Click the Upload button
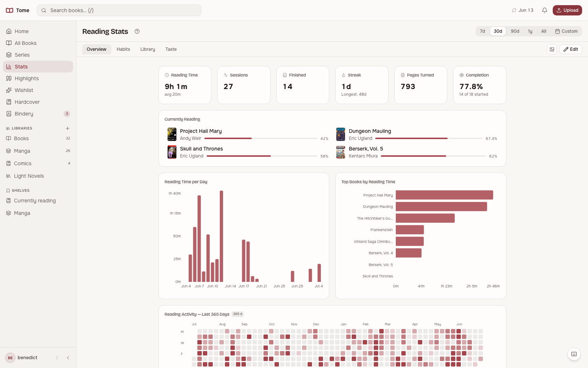Viewport: 588px width, 368px height. click(567, 10)
